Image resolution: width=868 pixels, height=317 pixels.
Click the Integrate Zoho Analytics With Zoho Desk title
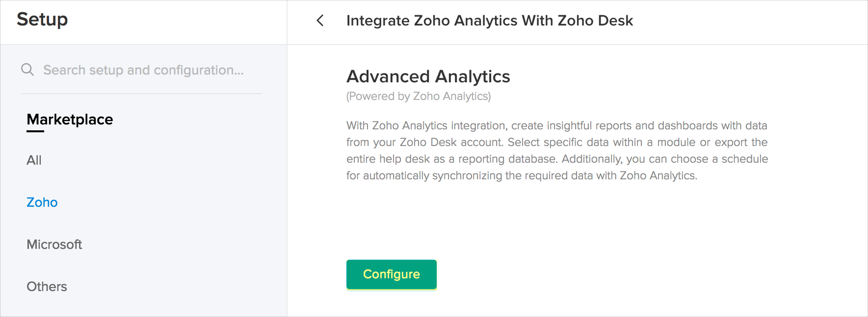click(489, 21)
